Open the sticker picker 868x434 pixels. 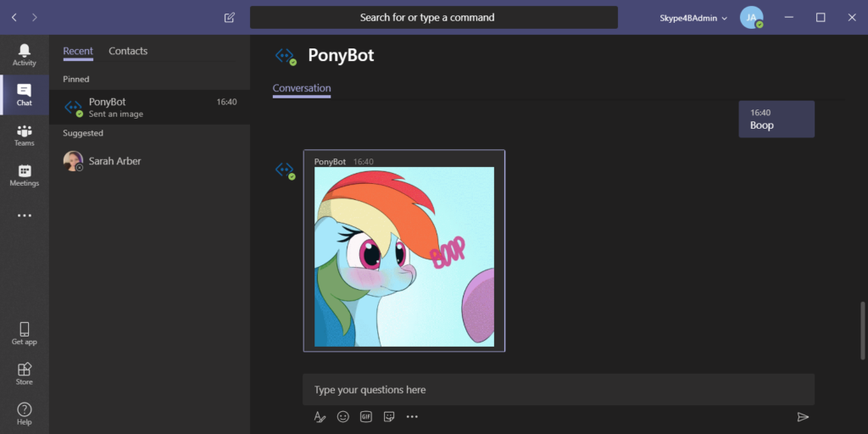tap(389, 417)
